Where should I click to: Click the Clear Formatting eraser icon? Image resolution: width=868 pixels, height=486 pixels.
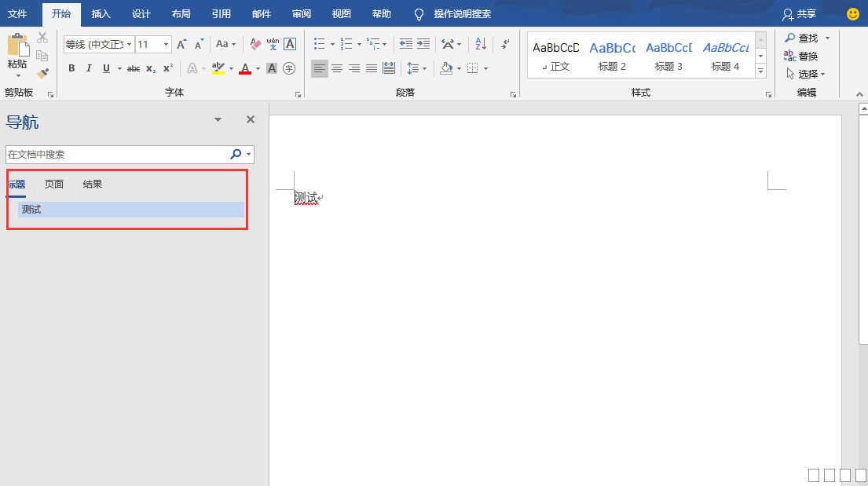pos(255,44)
